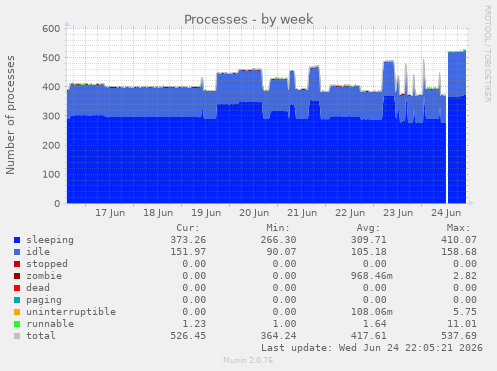Select the 'zombie' legend label
497x371 pixels.
44,276
